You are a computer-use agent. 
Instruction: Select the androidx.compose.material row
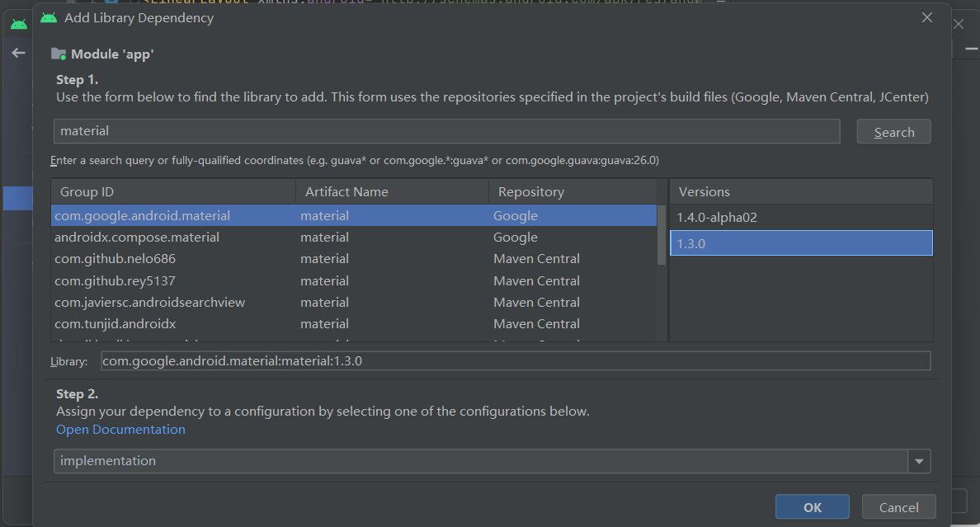point(137,238)
